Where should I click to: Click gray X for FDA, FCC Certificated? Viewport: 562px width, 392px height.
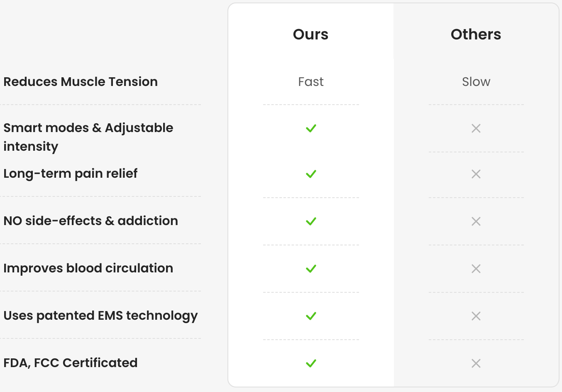[476, 363]
